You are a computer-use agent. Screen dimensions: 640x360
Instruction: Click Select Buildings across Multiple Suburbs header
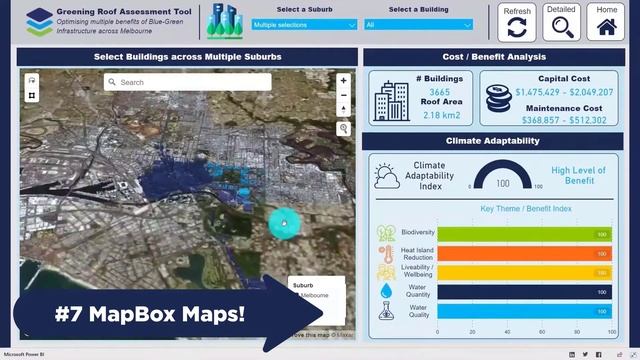pyautogui.click(x=187, y=57)
